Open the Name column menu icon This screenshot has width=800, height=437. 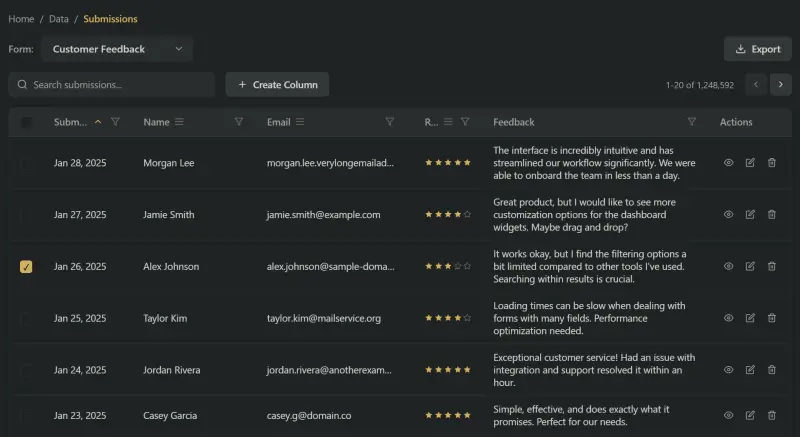pyautogui.click(x=180, y=122)
